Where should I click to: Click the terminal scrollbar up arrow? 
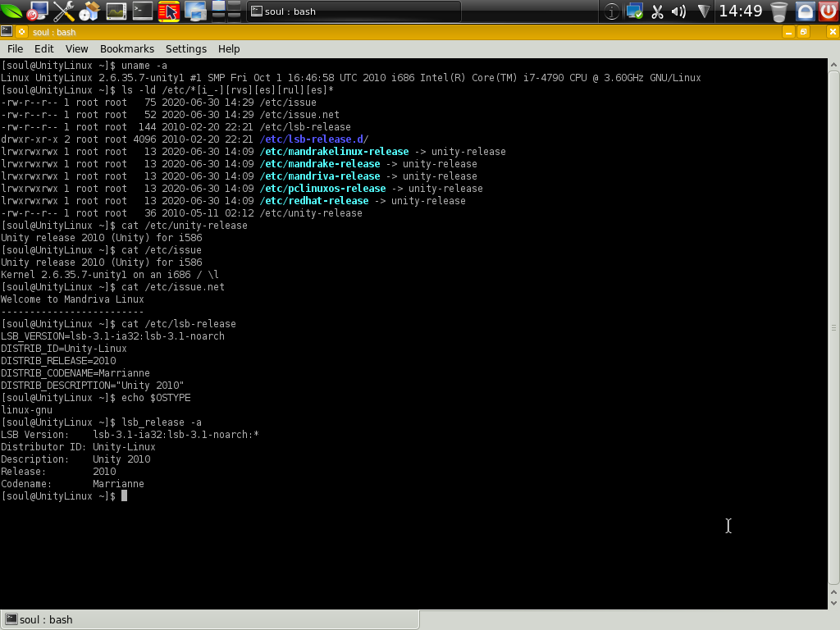(833, 65)
